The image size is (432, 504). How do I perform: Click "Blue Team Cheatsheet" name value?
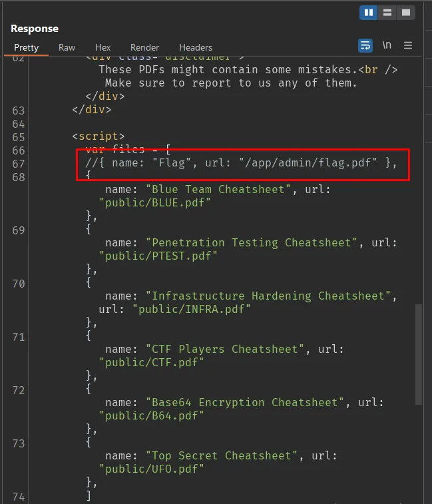point(218,190)
